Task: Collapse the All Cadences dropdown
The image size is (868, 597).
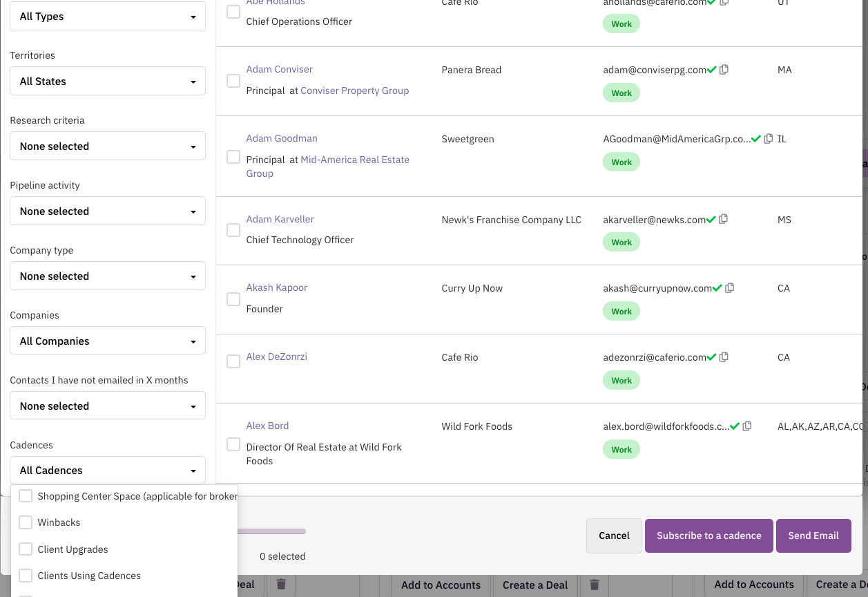Action: pyautogui.click(x=108, y=470)
